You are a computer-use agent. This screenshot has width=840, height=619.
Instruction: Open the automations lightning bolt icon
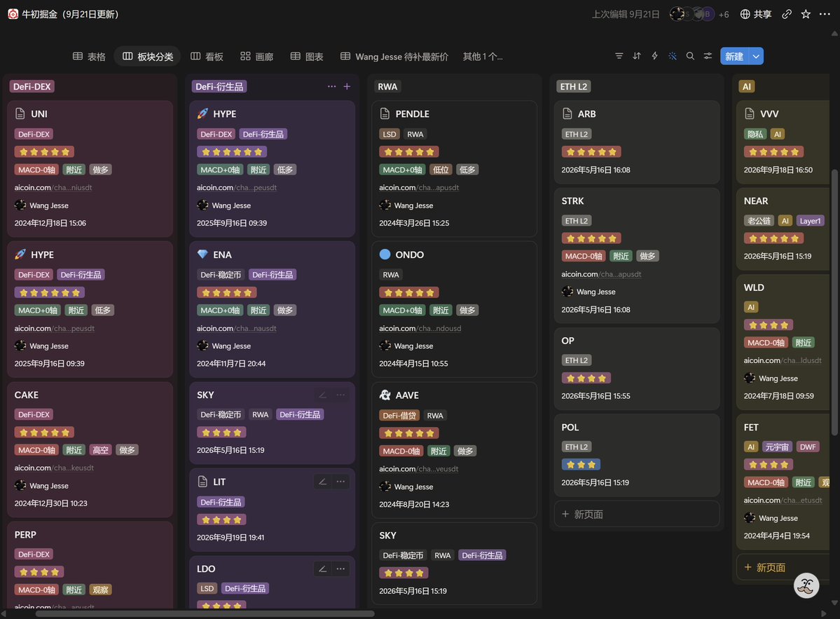pyautogui.click(x=654, y=56)
